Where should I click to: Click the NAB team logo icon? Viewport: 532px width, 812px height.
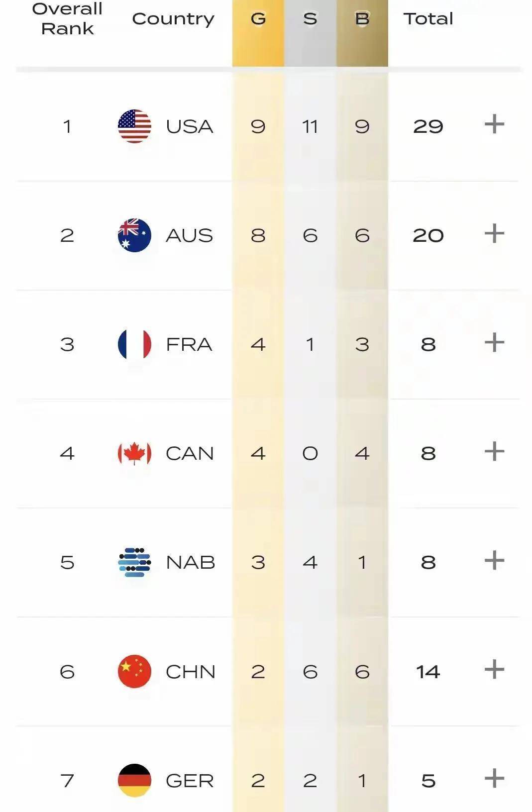pos(134,562)
